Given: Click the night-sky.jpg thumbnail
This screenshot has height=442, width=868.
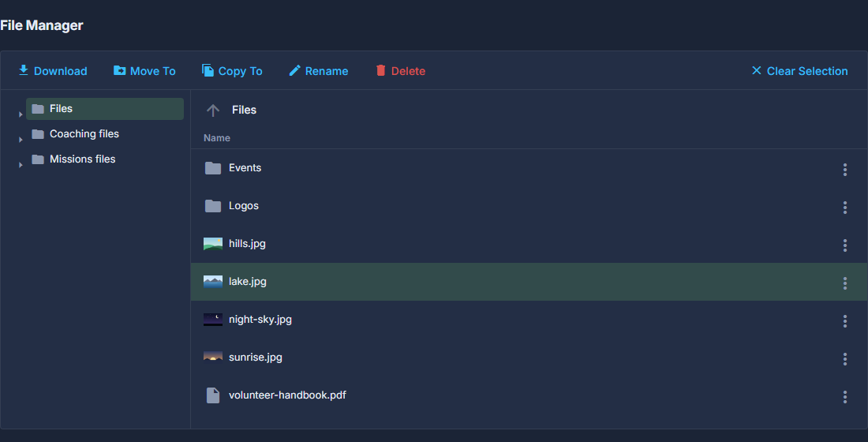Looking at the screenshot, I should [213, 320].
